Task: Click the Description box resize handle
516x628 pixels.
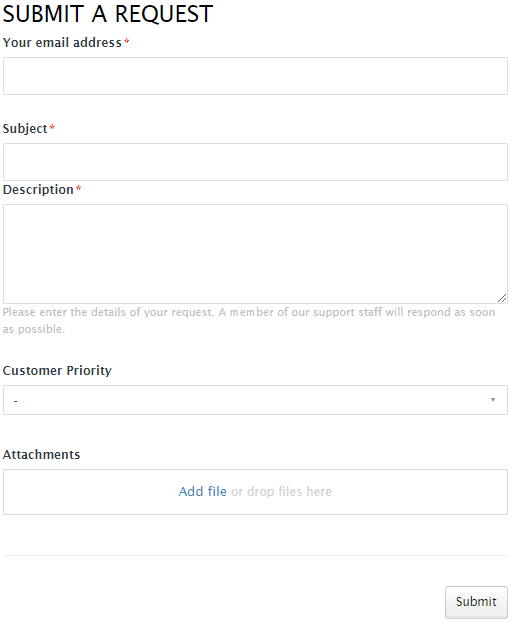Action: (x=502, y=298)
